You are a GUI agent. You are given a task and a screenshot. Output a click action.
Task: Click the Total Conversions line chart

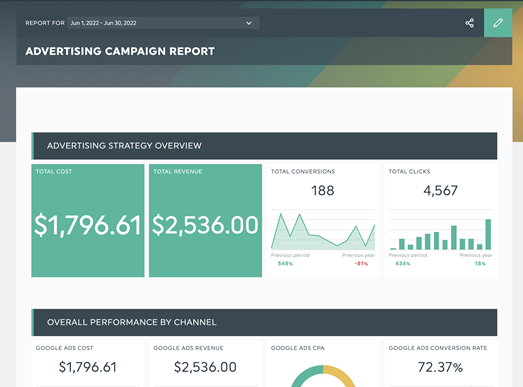tap(323, 230)
